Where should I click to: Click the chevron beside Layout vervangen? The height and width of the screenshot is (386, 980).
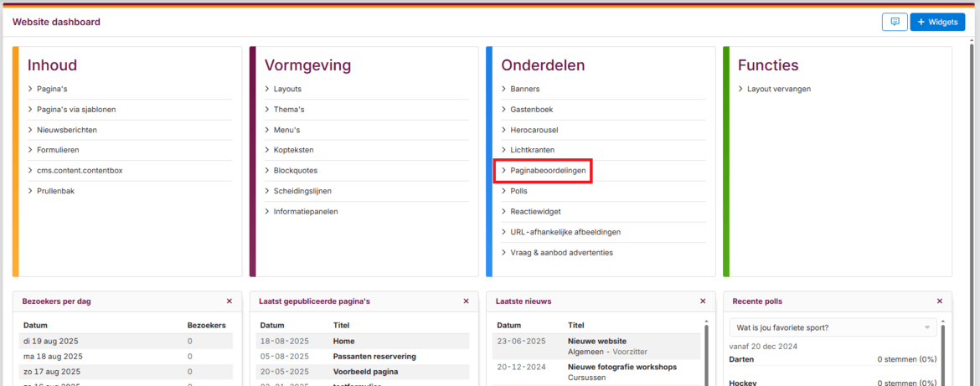click(x=740, y=89)
